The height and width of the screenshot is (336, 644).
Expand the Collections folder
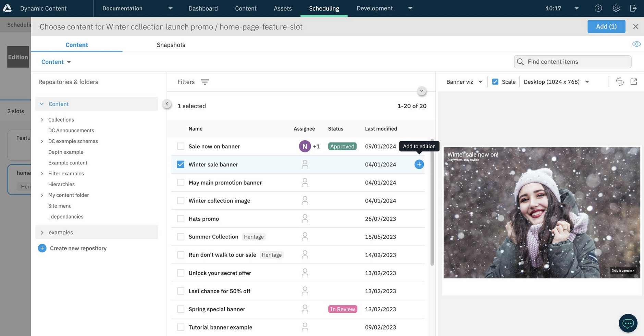click(x=42, y=120)
